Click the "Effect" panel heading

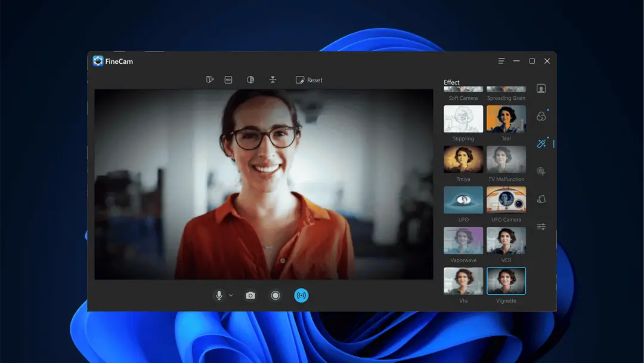click(451, 82)
